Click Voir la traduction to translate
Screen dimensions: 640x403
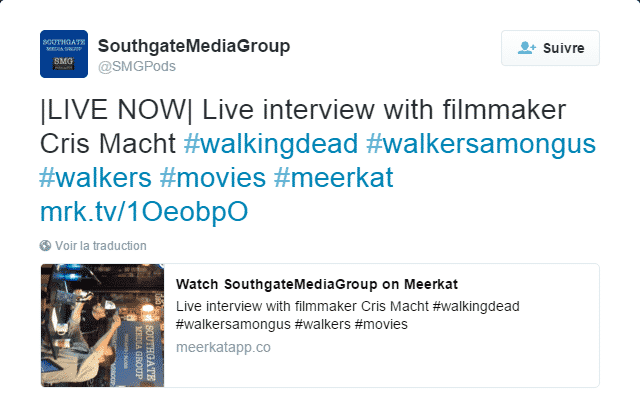click(101, 246)
